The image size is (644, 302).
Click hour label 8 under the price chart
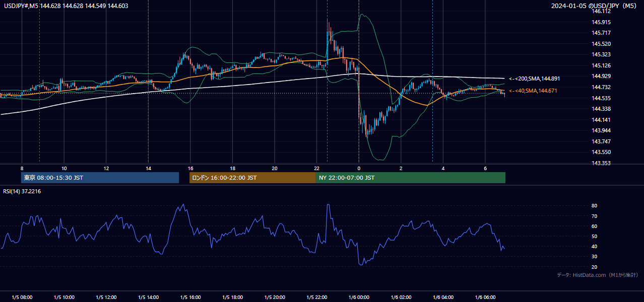[x=22, y=168]
